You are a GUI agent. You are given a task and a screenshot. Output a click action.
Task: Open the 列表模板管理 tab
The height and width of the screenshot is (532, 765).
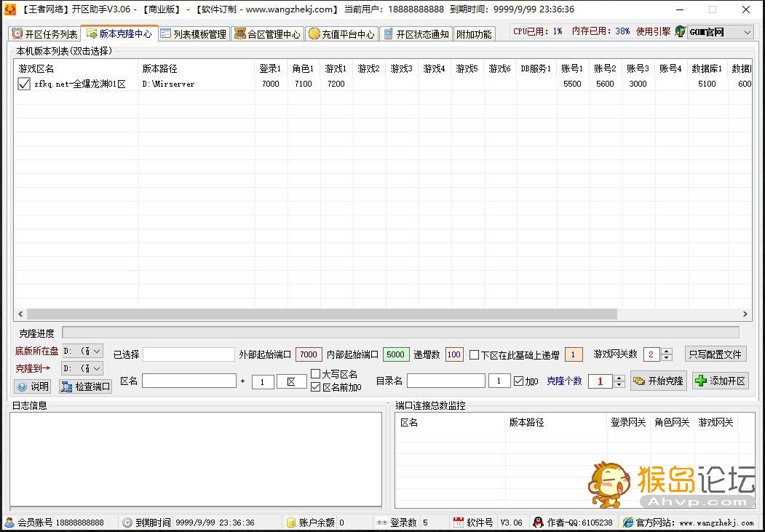pos(194,33)
